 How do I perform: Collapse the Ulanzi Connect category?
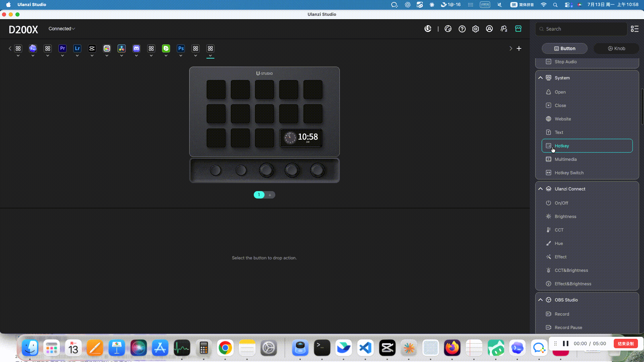[x=540, y=189]
